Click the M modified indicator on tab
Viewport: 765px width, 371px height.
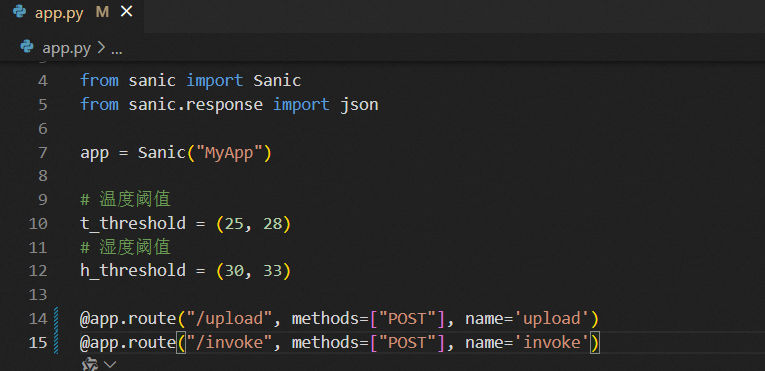tap(102, 13)
